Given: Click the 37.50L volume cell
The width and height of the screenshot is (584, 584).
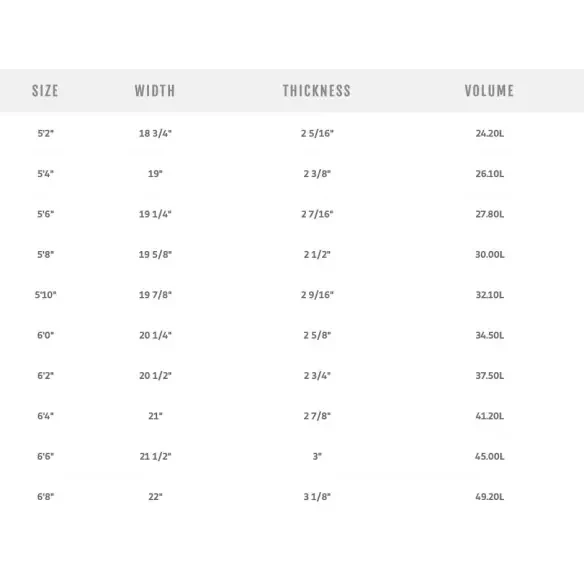Looking at the screenshot, I should (x=490, y=376).
